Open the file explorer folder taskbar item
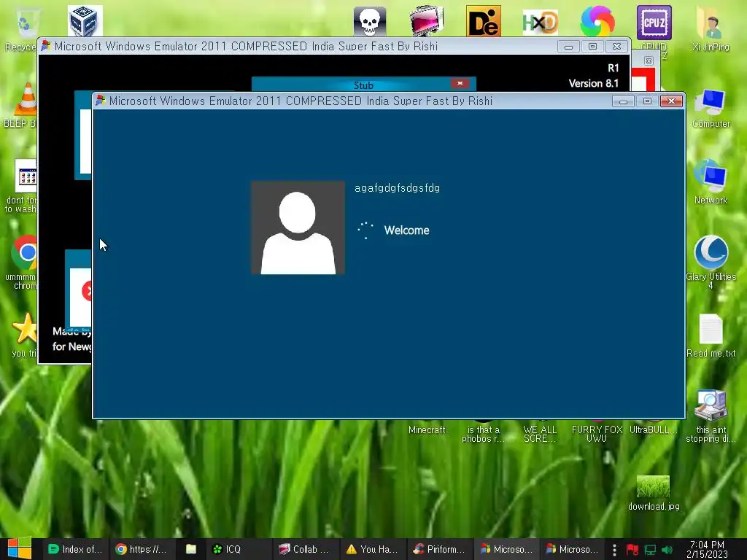The height and width of the screenshot is (560, 747). pos(190,549)
